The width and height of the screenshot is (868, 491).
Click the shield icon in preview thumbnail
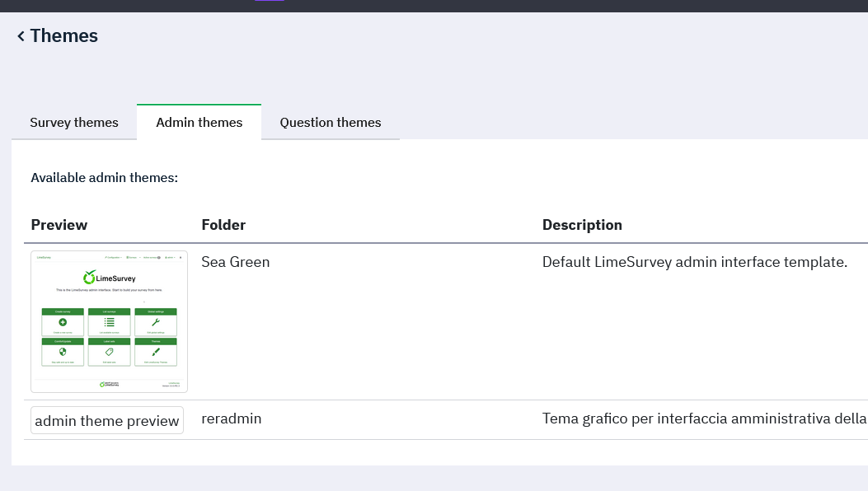click(x=63, y=352)
